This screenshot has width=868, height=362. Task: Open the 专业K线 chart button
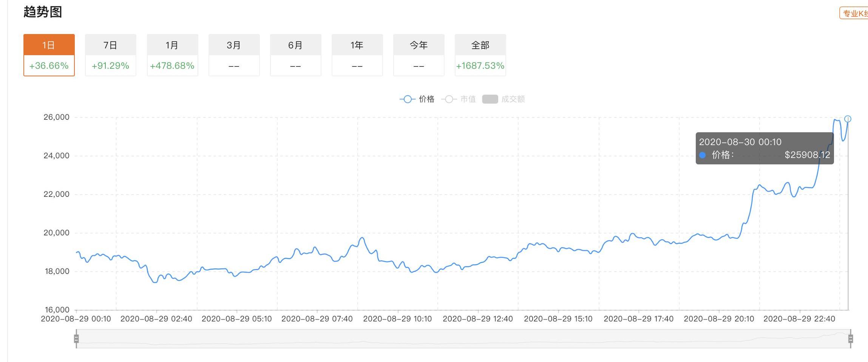tap(855, 14)
